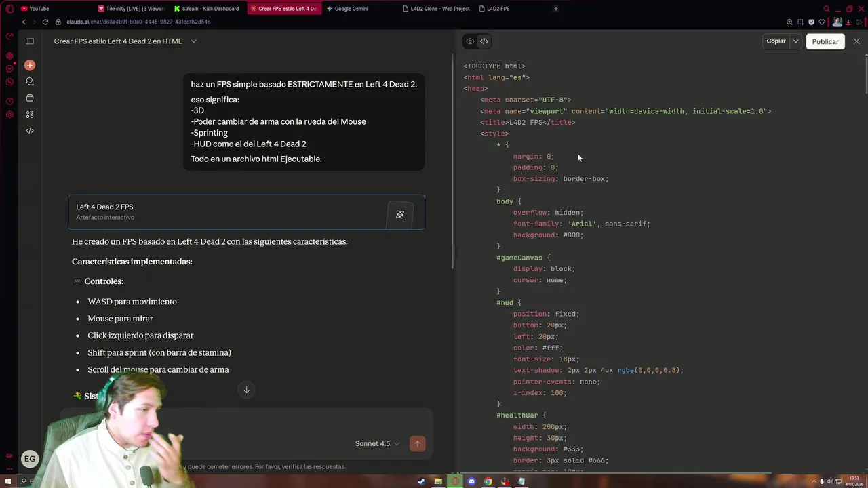
Task: Click 'Click izquierdo para disparar' bullet
Action: click(140, 335)
